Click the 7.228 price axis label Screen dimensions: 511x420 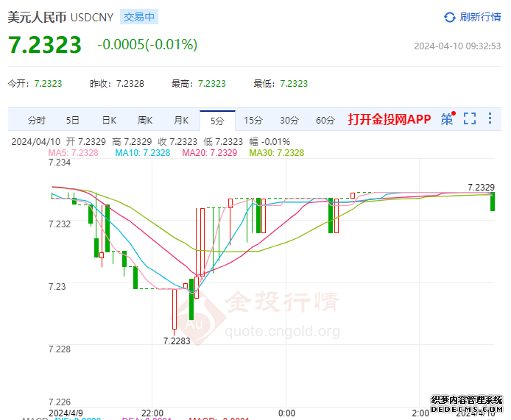coord(60,349)
